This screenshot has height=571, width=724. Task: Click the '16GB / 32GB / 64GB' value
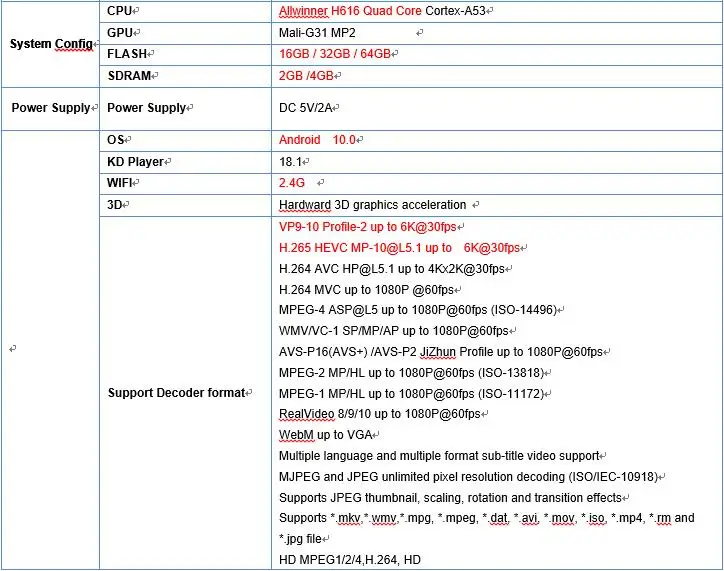point(335,54)
